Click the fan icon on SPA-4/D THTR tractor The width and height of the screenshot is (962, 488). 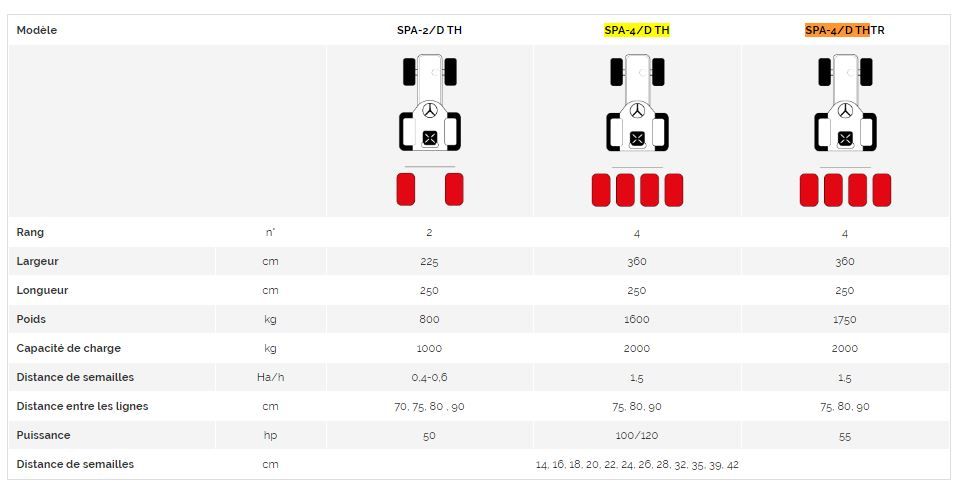click(x=845, y=111)
